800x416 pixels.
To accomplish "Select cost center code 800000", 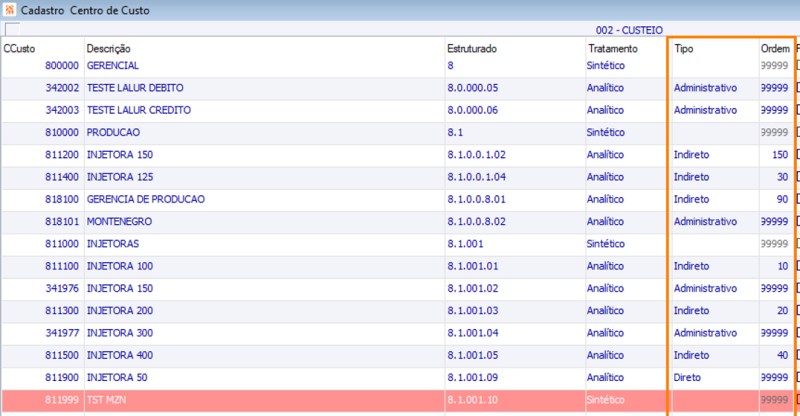I will [62, 66].
